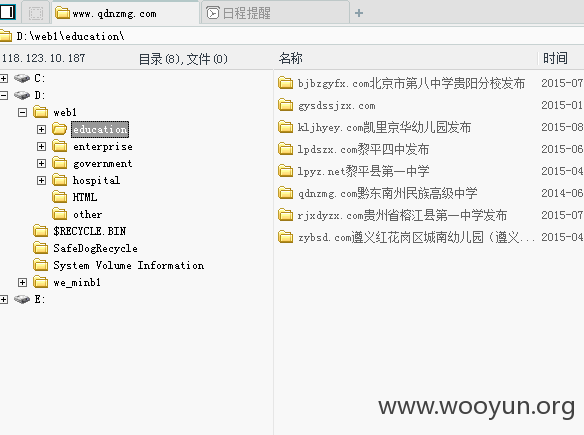
Task: Select the education folder label
Action: (100, 129)
